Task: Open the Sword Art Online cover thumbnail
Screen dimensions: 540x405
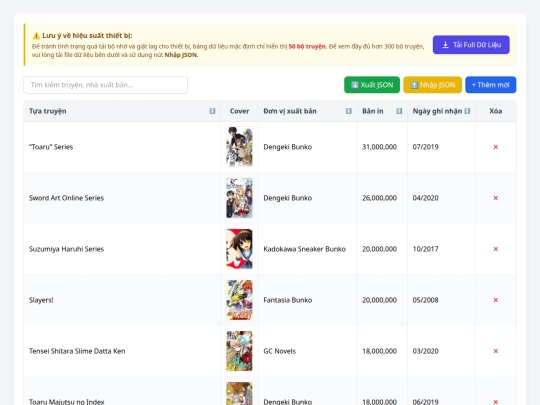Action: (239, 198)
